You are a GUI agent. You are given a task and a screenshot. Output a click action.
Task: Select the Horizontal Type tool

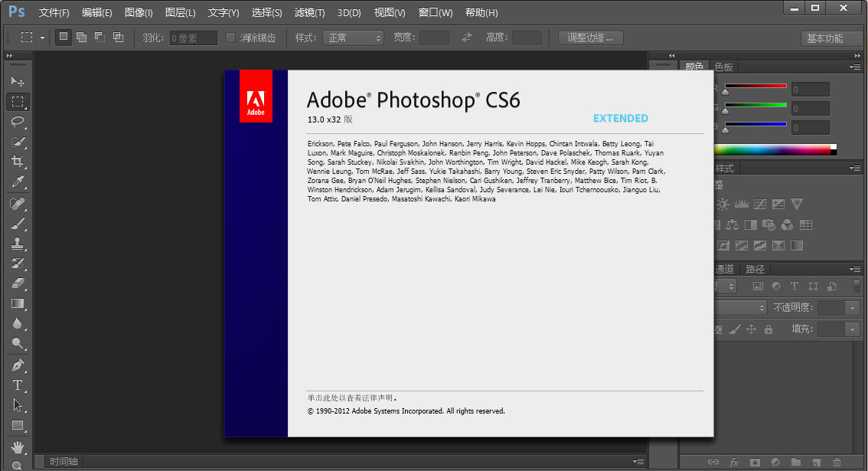(18, 385)
